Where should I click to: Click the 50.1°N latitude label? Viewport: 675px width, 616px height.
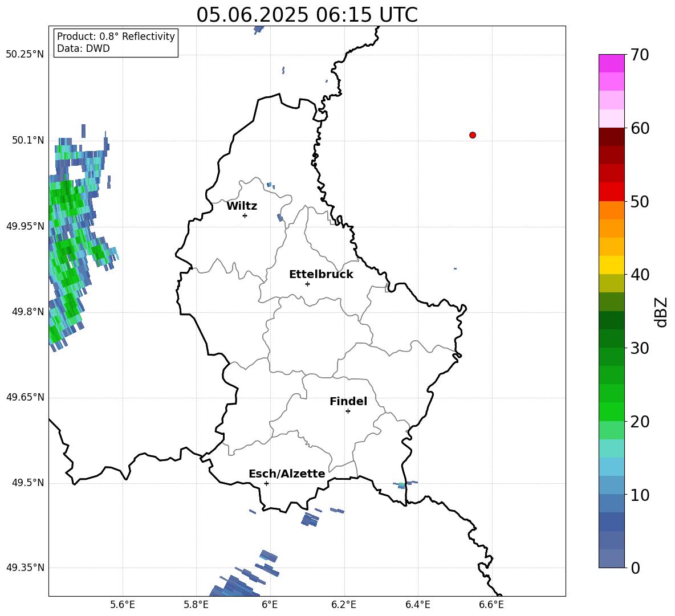(x=28, y=140)
